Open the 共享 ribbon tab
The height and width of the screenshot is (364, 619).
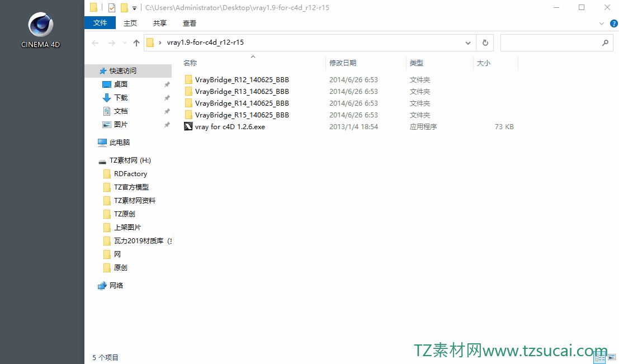pos(160,23)
